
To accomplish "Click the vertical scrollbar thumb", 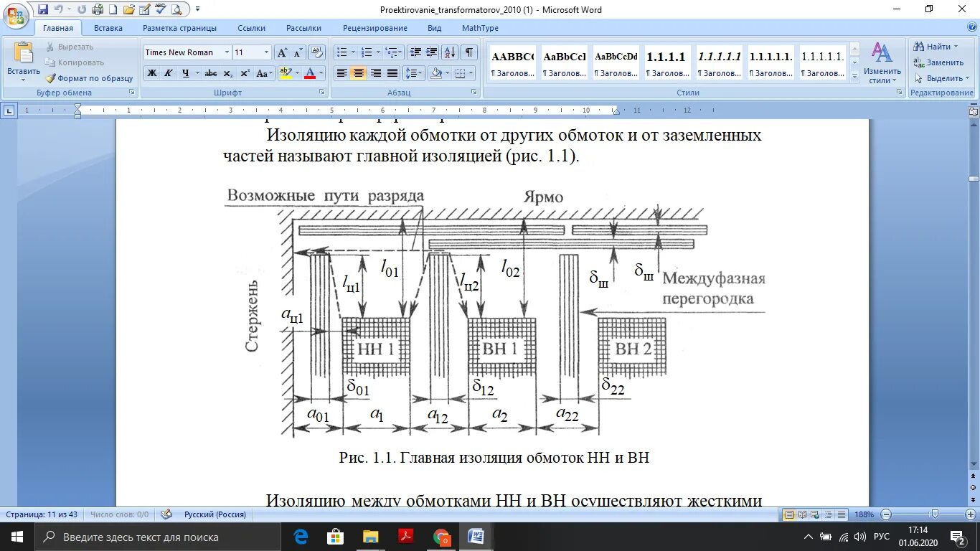I will point(974,178).
